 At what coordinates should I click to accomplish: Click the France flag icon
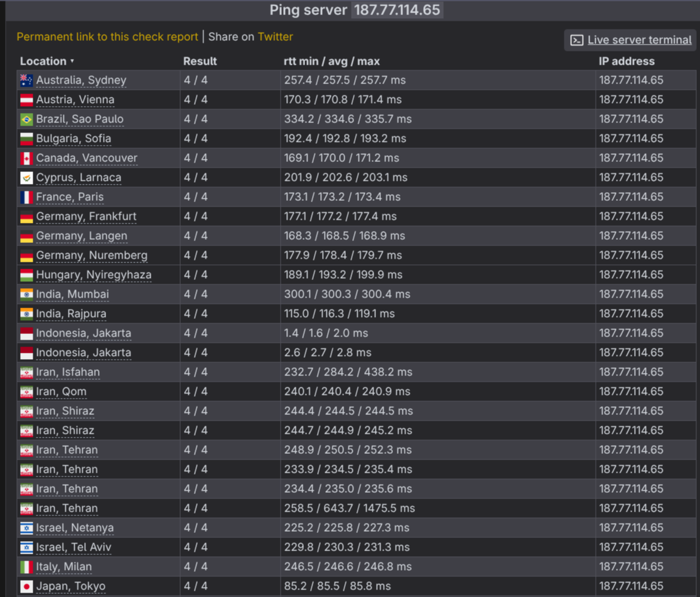pyautogui.click(x=26, y=197)
